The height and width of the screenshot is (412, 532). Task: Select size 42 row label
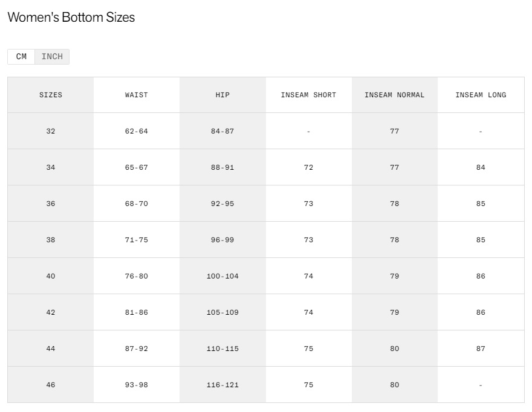tap(51, 312)
